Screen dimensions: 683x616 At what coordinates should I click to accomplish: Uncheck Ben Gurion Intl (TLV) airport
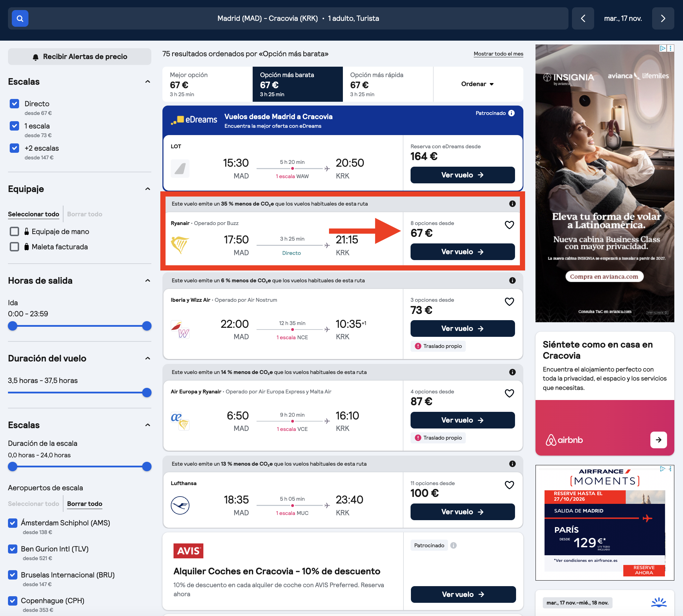click(x=12, y=549)
